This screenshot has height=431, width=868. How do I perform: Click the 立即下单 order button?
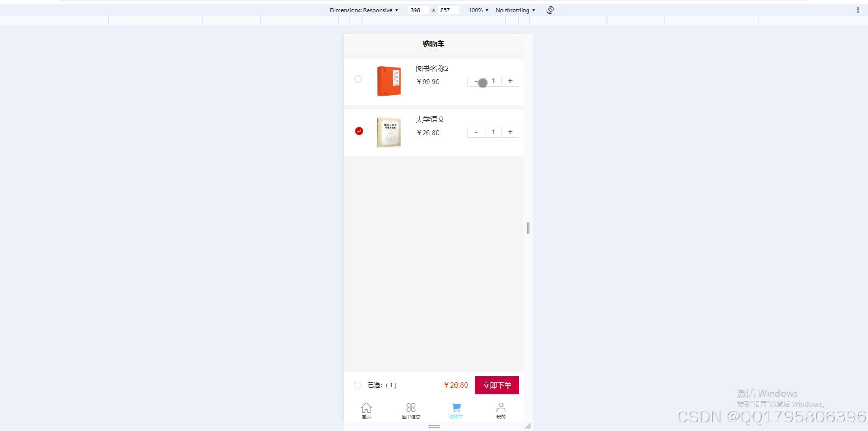[496, 385]
